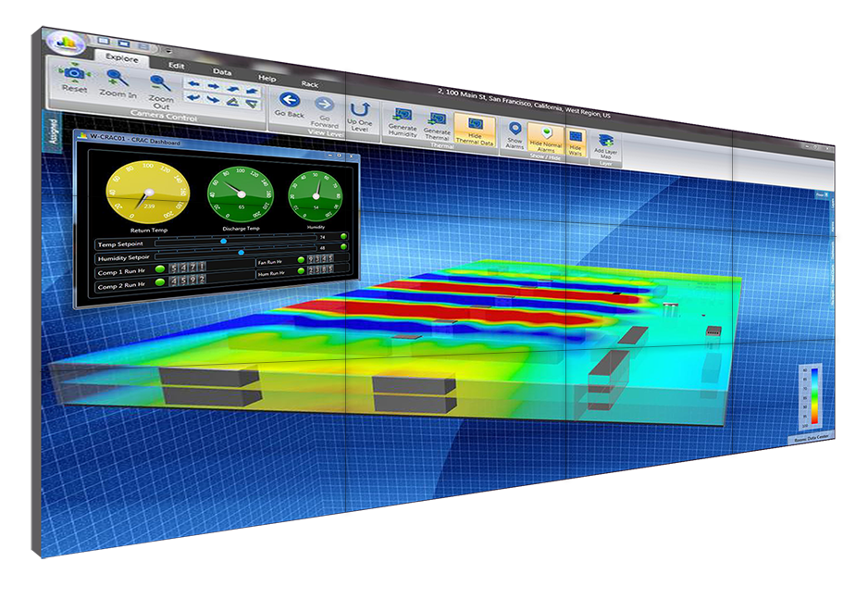Viewport: 868px width, 599px height.
Task: Toggle Hide Normal Alarms button
Action: coord(546,138)
